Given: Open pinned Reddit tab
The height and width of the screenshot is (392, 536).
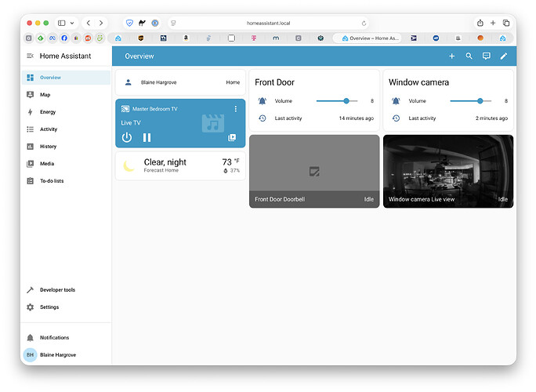Looking at the screenshot, I should 89,38.
